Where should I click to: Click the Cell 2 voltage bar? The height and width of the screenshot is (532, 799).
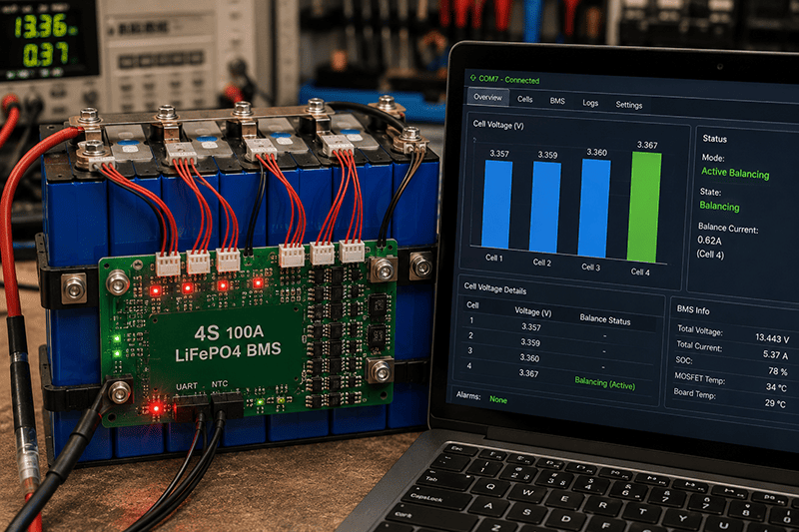[x=545, y=208]
